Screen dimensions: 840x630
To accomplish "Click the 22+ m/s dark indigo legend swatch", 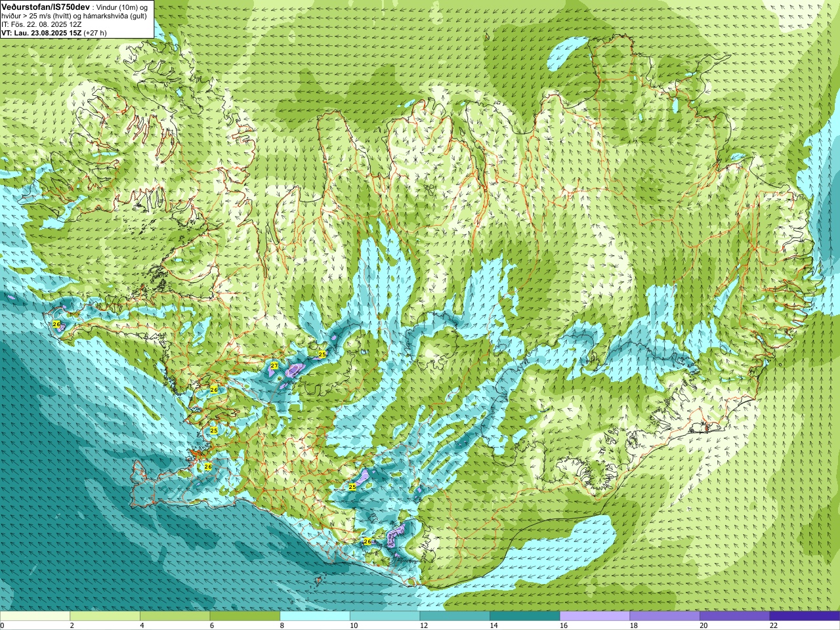I will [805, 616].
